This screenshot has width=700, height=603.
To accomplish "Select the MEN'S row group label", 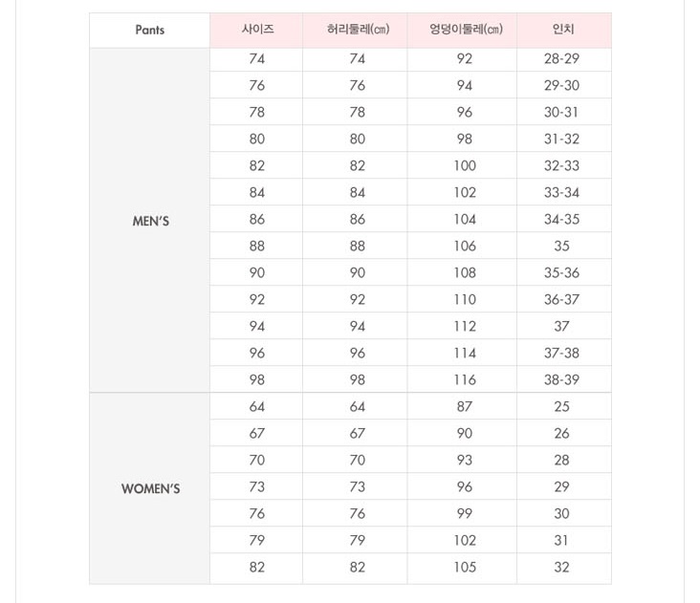I will pos(150,221).
